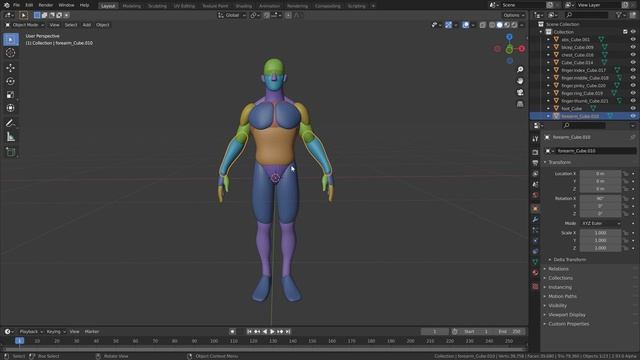Select the Scale tool
The width and height of the screenshot is (640, 360).
coord(11,95)
